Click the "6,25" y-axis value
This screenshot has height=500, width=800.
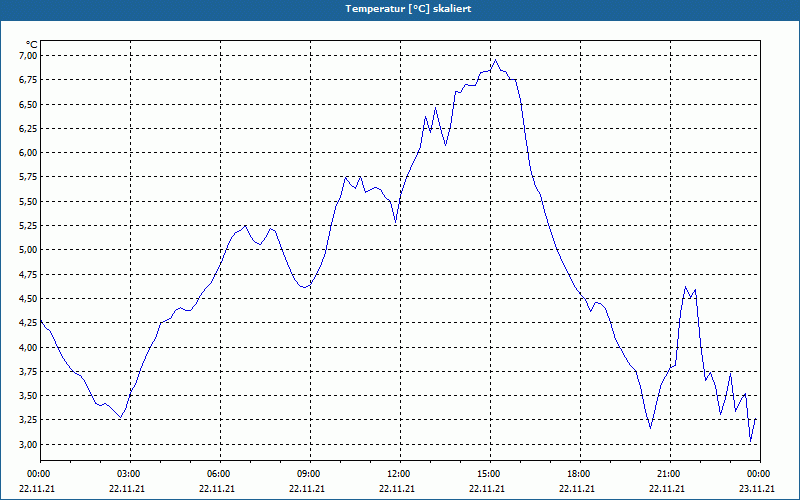coord(28,129)
